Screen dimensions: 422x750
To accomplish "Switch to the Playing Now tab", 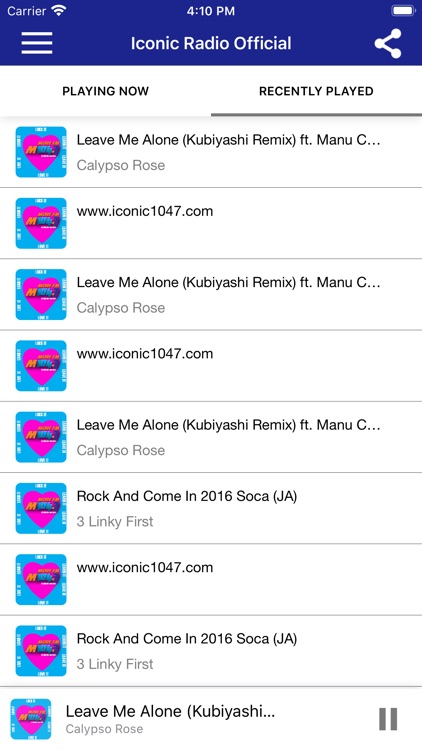I will (x=105, y=91).
